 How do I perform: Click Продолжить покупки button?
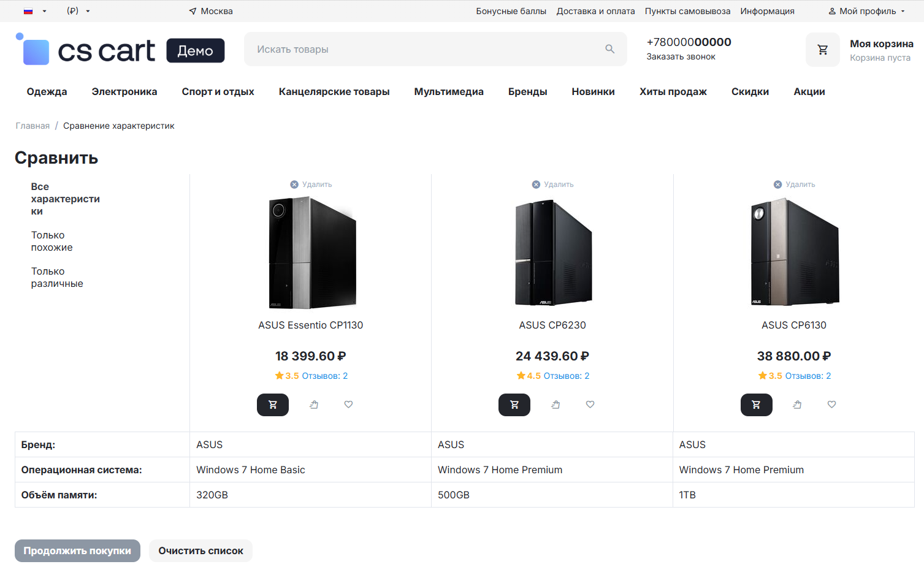[77, 550]
